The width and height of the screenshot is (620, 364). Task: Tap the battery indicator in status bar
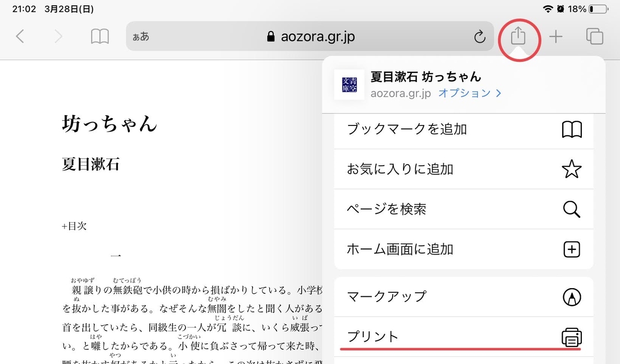click(599, 9)
